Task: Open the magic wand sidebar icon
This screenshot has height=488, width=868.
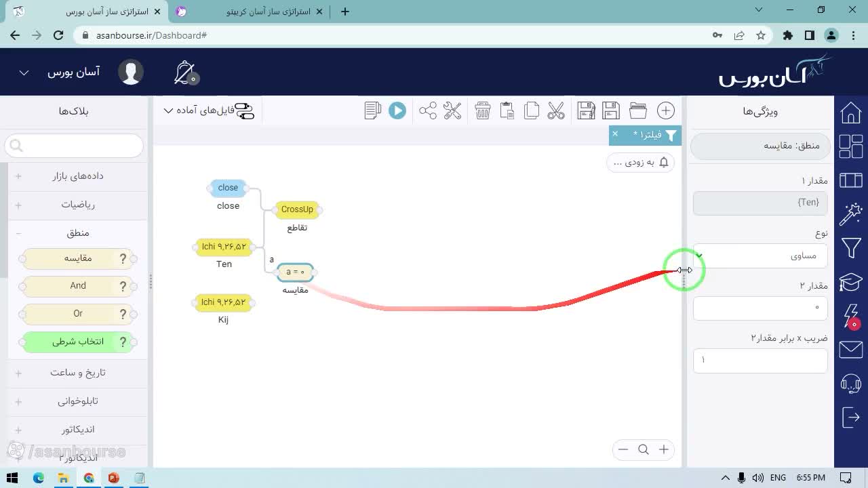Action: [x=851, y=213]
